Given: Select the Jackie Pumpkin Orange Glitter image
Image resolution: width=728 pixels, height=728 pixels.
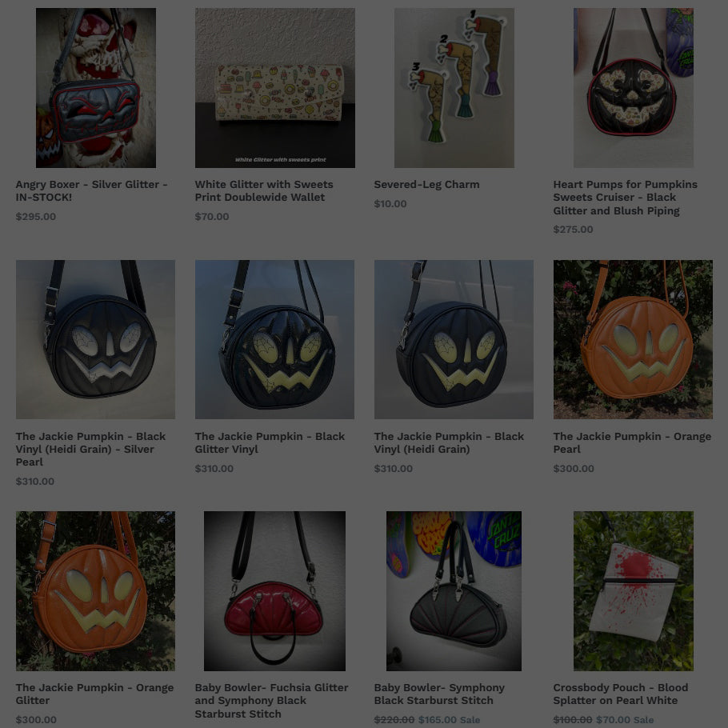Looking at the screenshot, I should (96, 591).
